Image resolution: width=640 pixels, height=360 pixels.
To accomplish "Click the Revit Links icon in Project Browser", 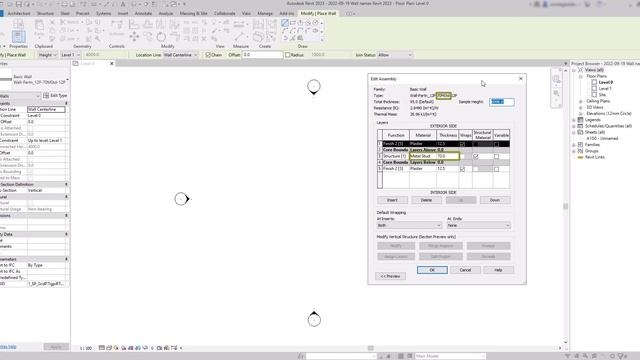I will pyautogui.click(x=580, y=157).
